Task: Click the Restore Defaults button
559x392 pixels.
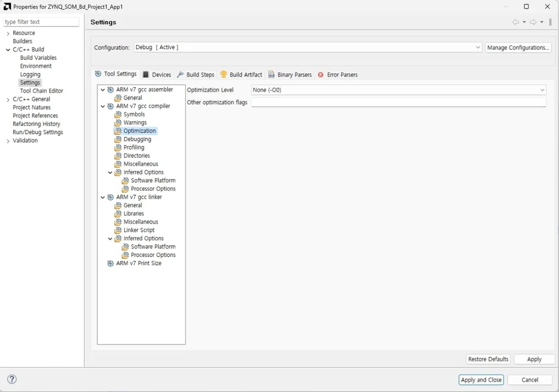Action: [x=488, y=359]
